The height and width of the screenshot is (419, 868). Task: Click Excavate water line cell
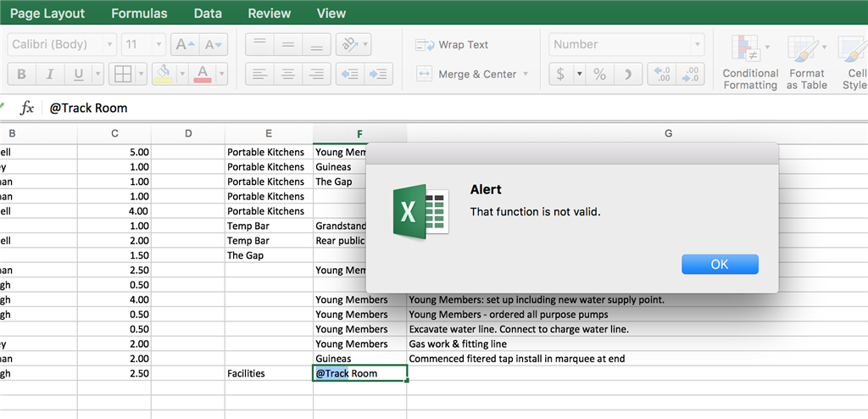tap(637, 329)
